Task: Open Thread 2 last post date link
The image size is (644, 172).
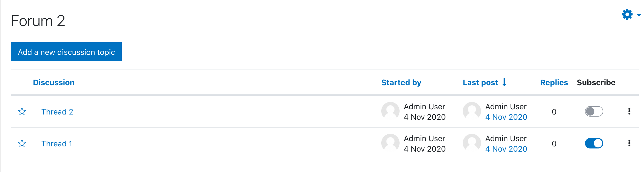Action: tap(506, 117)
